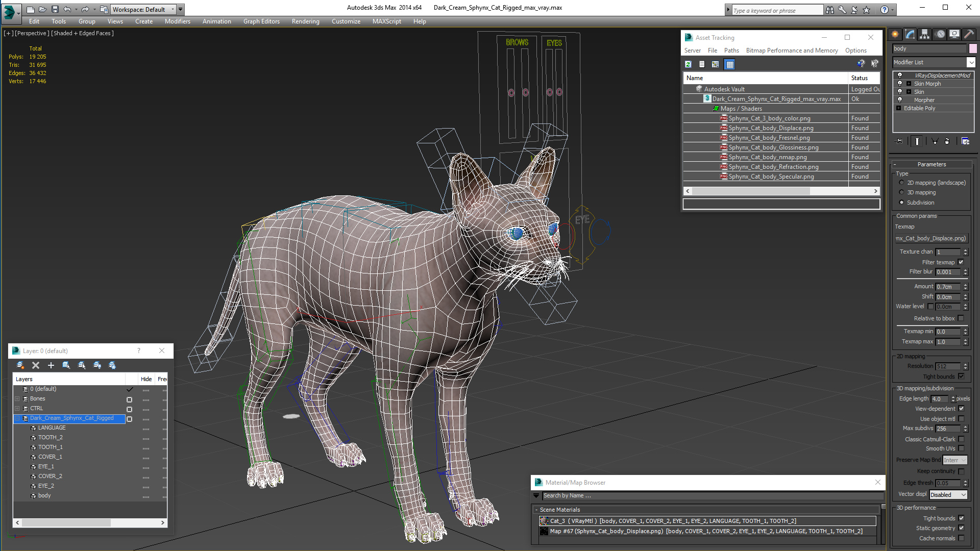Click the Texmap displacement map button
Image resolution: width=980 pixels, height=551 pixels.
(932, 238)
